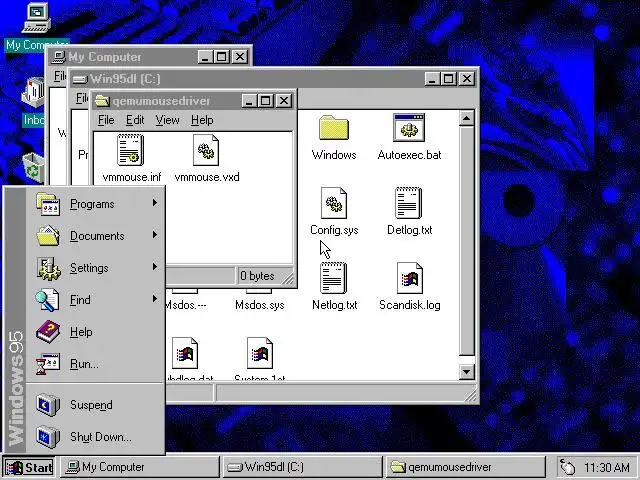640x480 pixels.
Task: Click the Programs icon in Start menu
Action: click(48, 204)
